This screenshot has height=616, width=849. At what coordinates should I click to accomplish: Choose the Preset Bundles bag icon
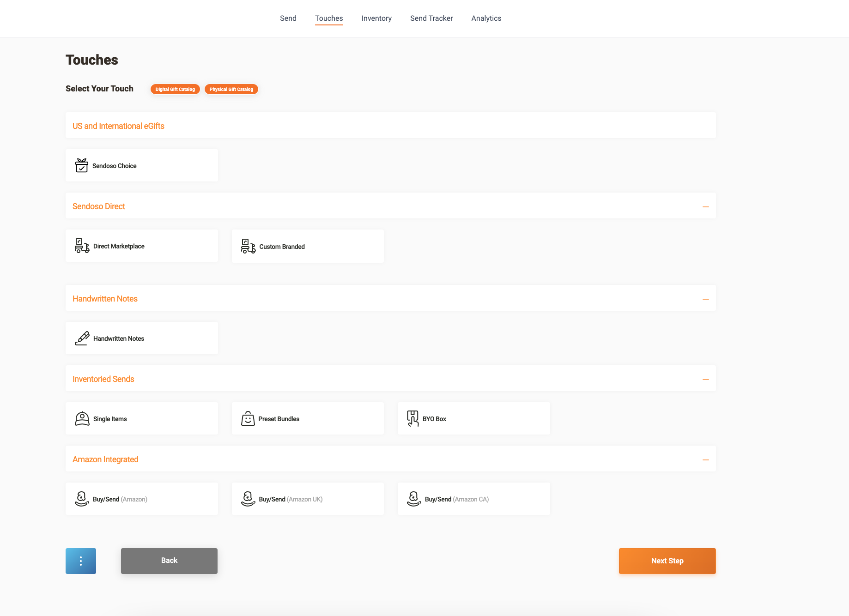(248, 418)
